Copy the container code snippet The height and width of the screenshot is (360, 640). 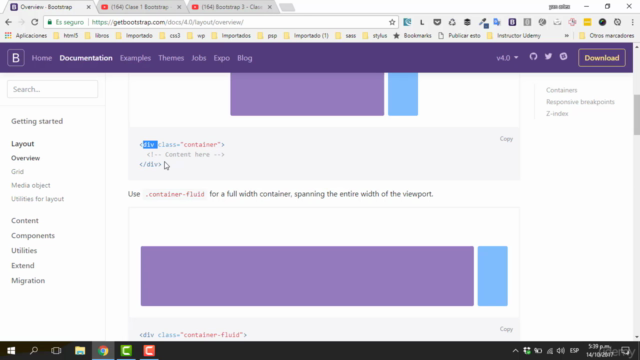[x=506, y=139]
